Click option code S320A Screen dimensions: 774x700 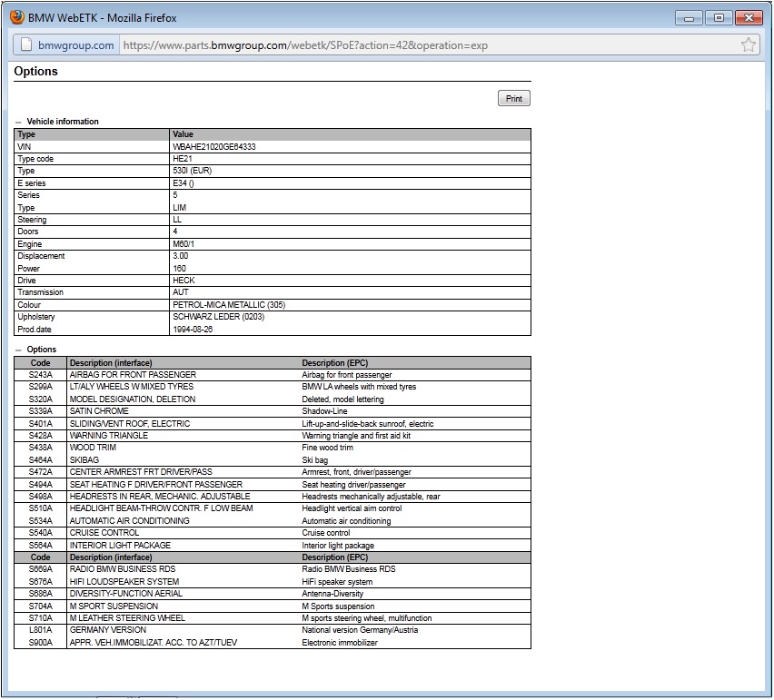(x=41, y=399)
